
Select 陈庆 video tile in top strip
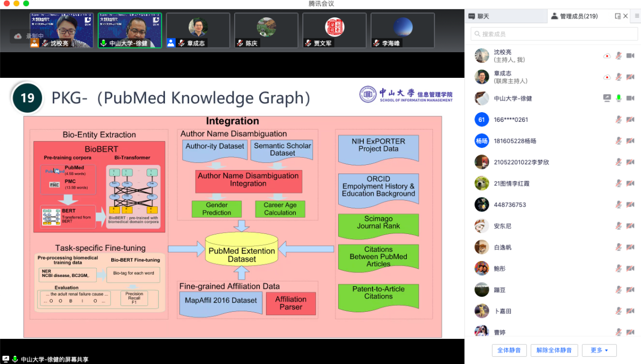tap(266, 30)
